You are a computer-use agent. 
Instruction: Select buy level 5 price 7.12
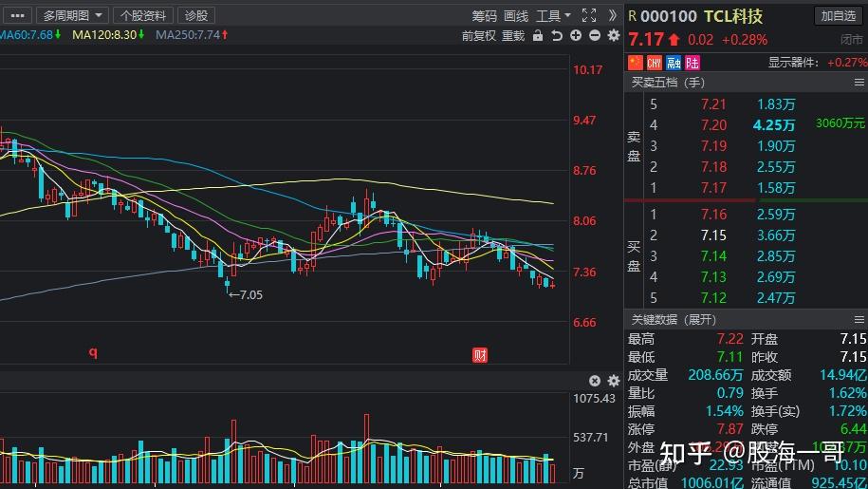(x=713, y=298)
